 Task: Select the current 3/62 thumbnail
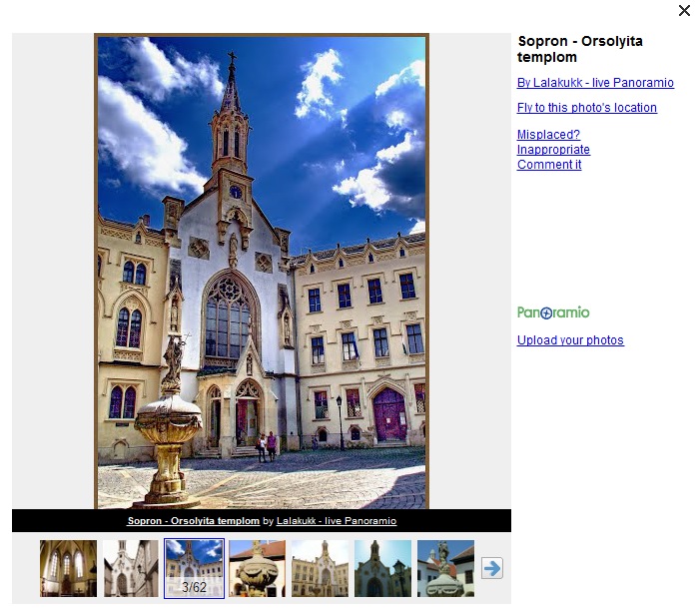pyautogui.click(x=194, y=568)
